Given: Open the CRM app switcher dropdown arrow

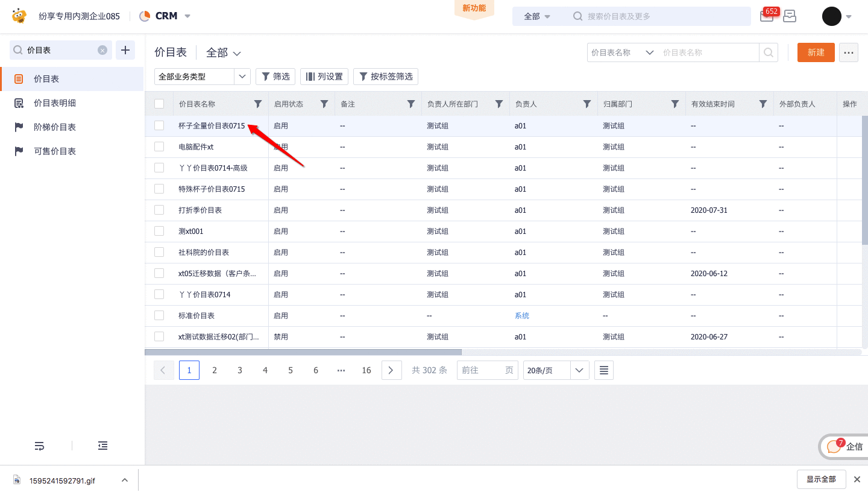Looking at the screenshot, I should point(187,16).
